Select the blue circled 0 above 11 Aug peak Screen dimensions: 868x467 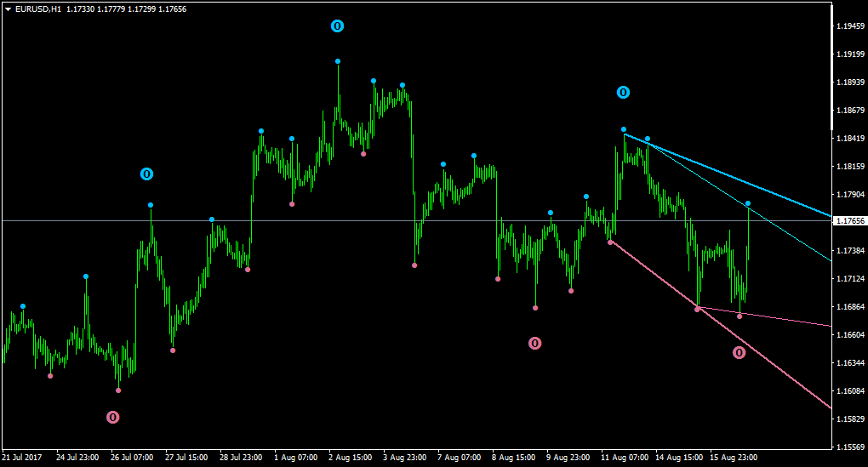[623, 93]
